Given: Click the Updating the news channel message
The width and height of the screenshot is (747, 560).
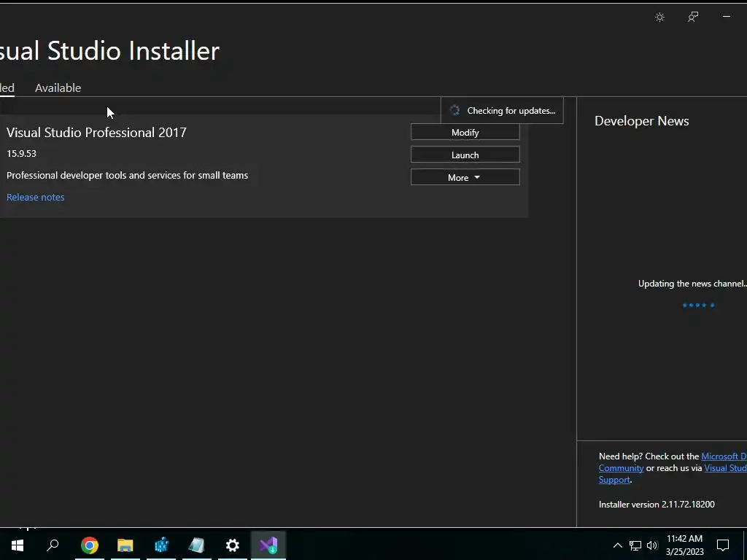Looking at the screenshot, I should pyautogui.click(x=692, y=284).
